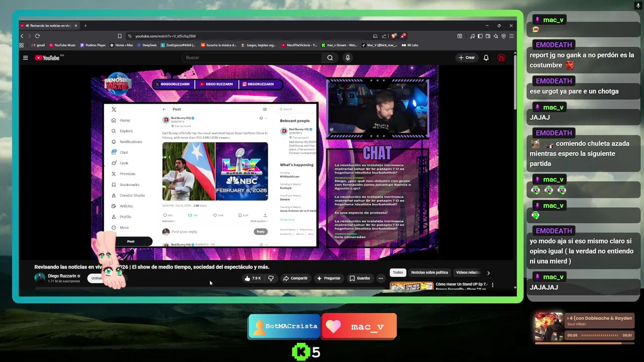Viewport: 644px width, 362px height.
Task: Click the BotMACrsista follower label
Action: click(x=284, y=326)
